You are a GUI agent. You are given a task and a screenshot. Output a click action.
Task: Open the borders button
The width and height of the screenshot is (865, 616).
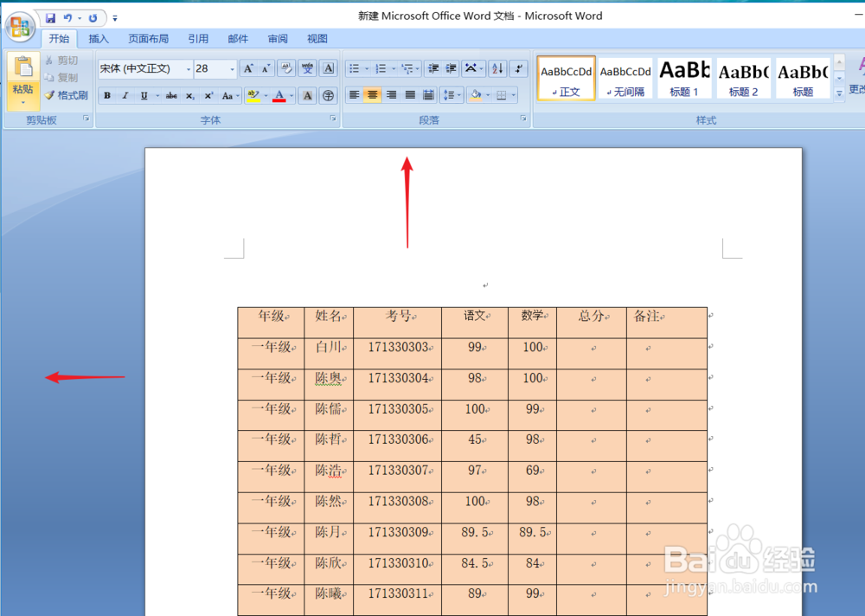tap(501, 95)
